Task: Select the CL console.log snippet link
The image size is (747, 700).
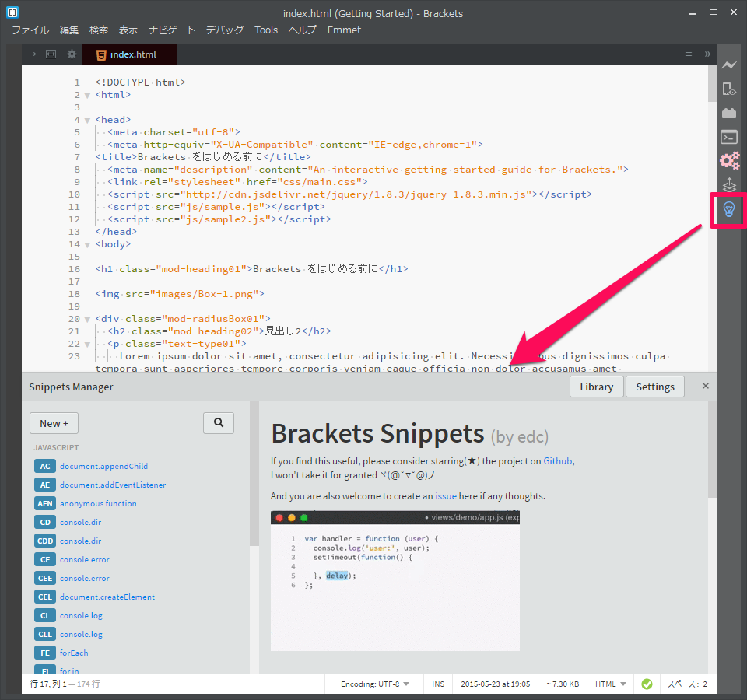Action: [81, 616]
